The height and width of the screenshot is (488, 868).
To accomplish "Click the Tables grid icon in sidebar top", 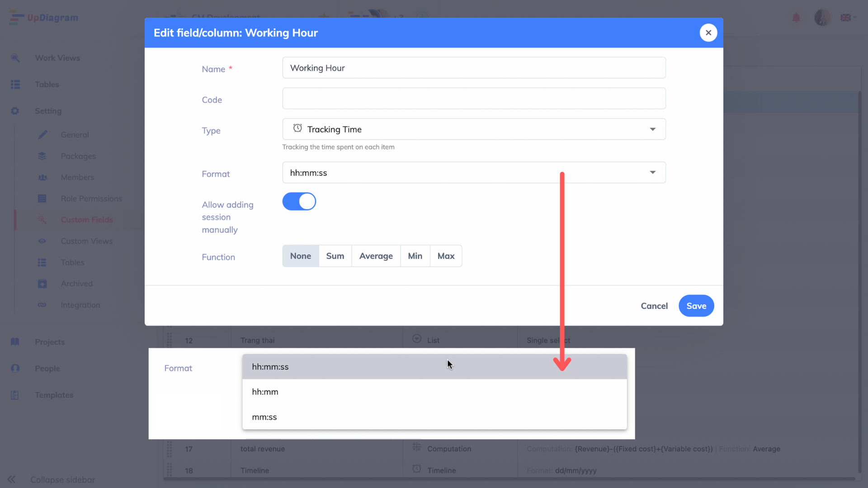I will click(x=15, y=84).
